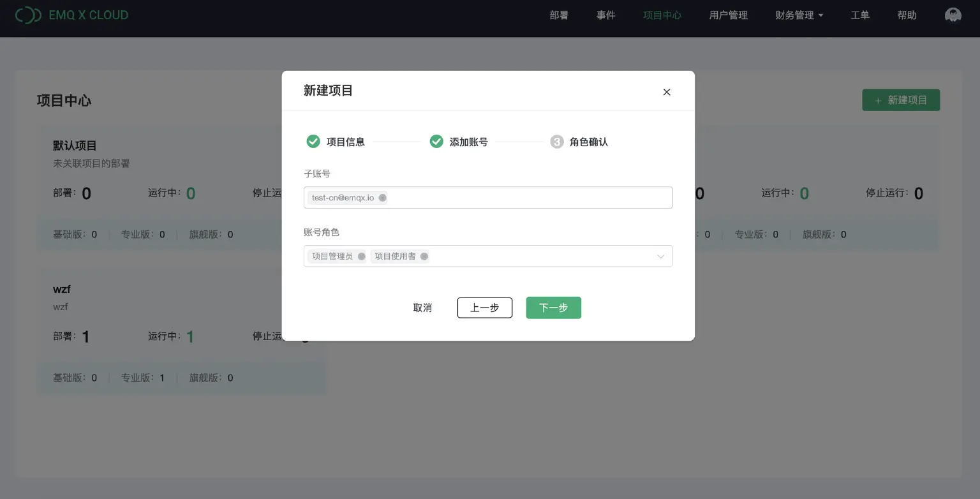The height and width of the screenshot is (499, 980).
Task: Click the 项目信息 completed step checkmark
Action: [313, 141]
